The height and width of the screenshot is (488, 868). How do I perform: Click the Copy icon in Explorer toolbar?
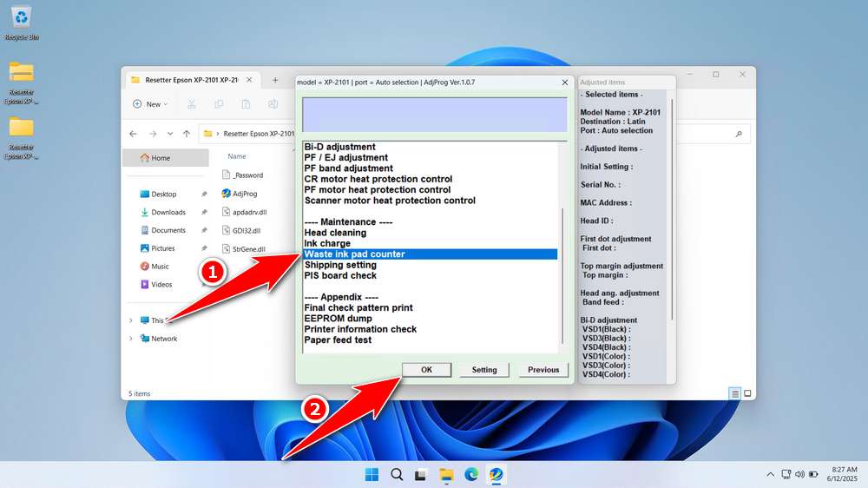click(x=219, y=104)
